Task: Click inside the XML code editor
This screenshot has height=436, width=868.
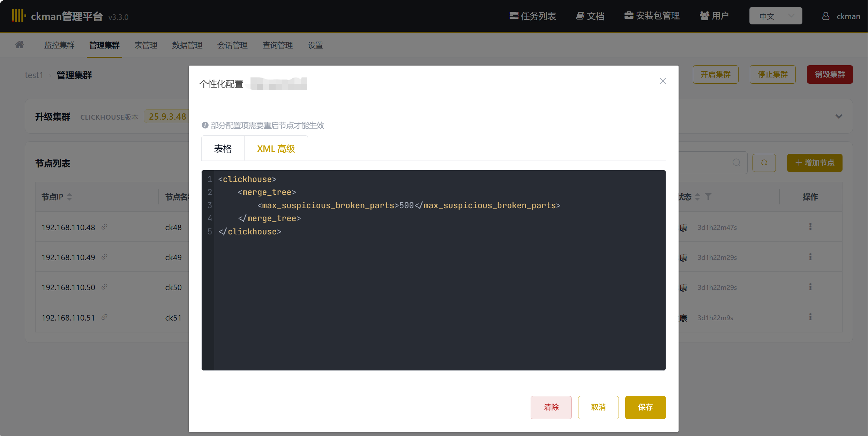Action: click(x=433, y=270)
